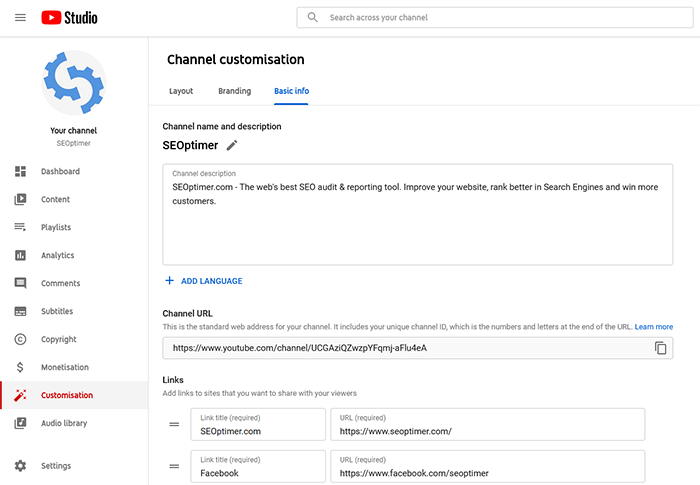Click the Playlists list icon
This screenshot has height=485, width=700.
[x=20, y=227]
